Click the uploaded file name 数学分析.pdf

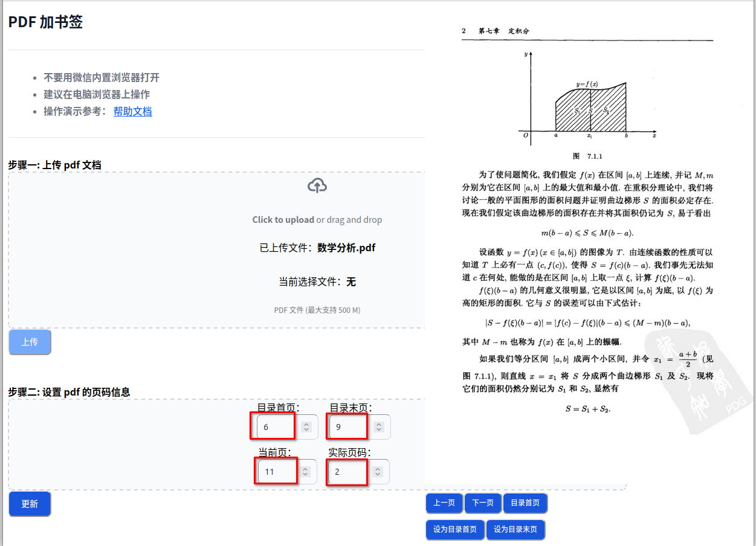pyautogui.click(x=346, y=248)
